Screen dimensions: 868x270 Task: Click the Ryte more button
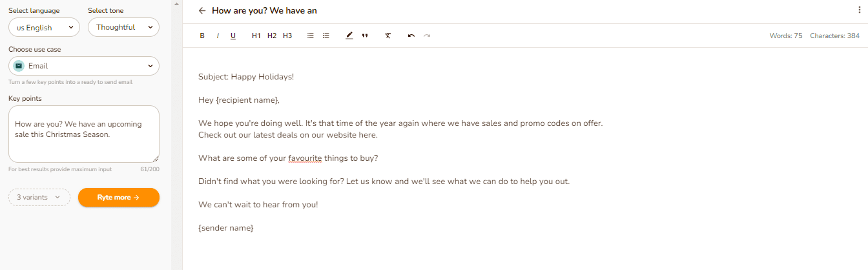click(x=119, y=197)
